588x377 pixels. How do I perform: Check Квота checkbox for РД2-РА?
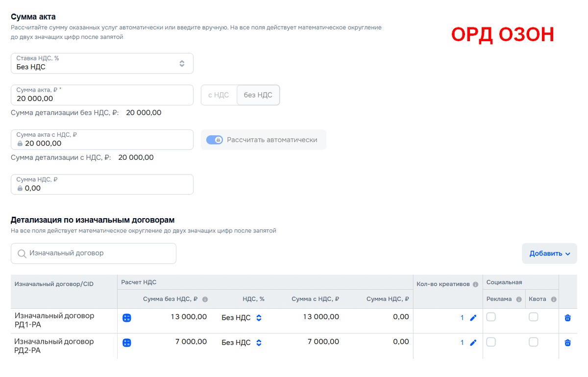click(534, 342)
